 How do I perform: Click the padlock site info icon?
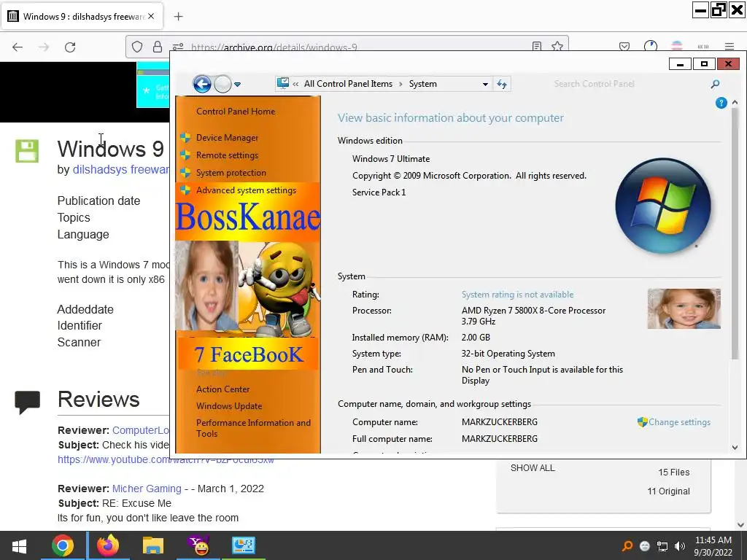158,47
